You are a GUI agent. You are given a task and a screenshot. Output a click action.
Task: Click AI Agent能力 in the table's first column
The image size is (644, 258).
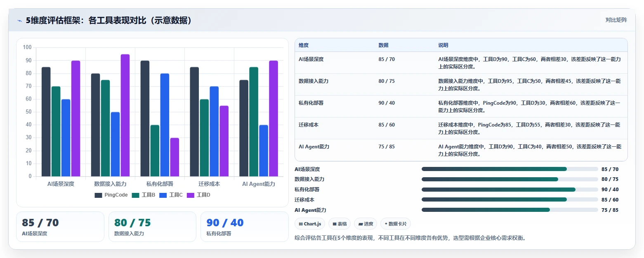coord(314,147)
